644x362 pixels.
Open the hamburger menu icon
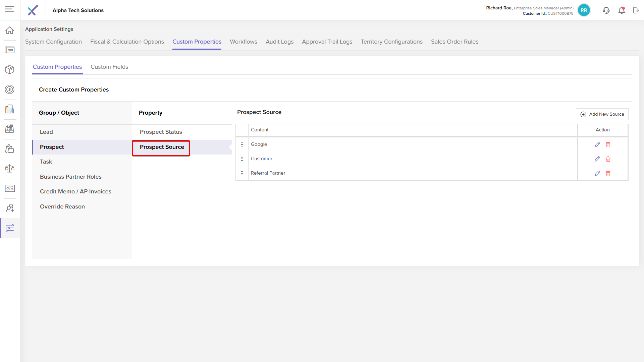(x=10, y=9)
